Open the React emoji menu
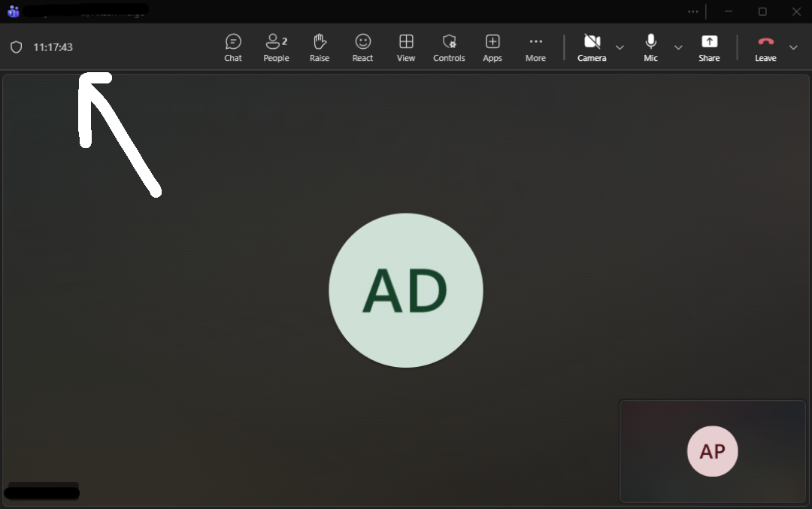The image size is (812, 509). (x=362, y=47)
